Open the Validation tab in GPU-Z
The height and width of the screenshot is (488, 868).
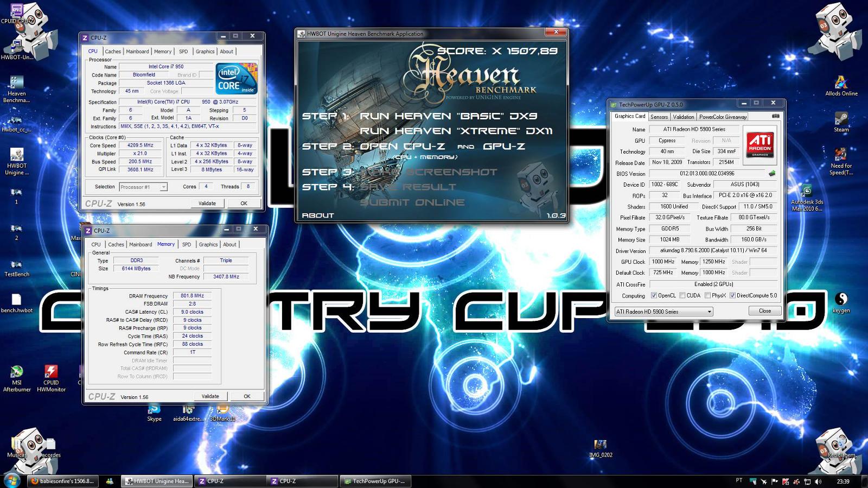(x=684, y=117)
